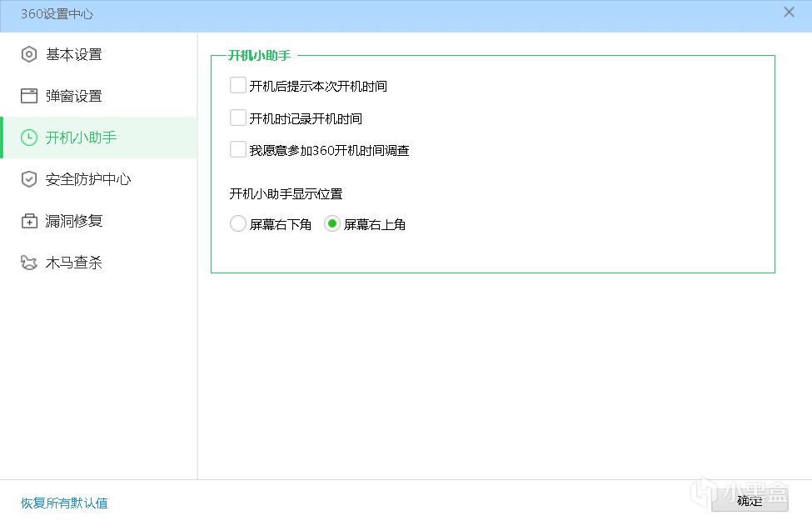Click the 安全防护中心 shield icon

click(x=29, y=179)
